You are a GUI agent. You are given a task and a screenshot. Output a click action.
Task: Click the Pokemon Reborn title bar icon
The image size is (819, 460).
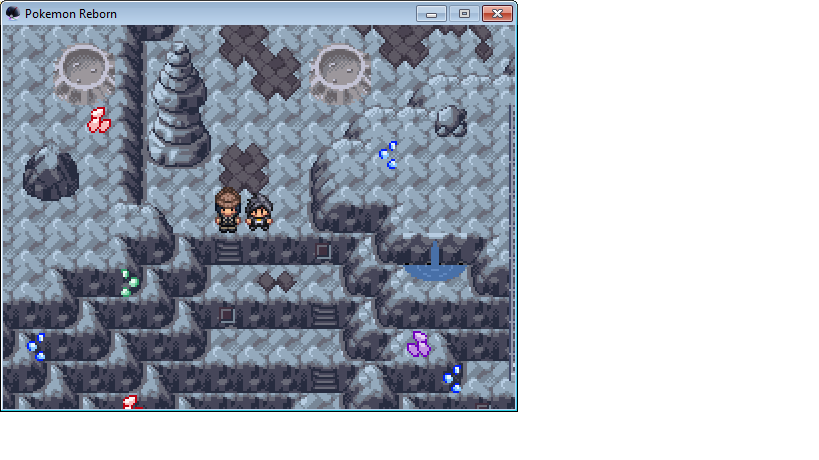tap(13, 14)
